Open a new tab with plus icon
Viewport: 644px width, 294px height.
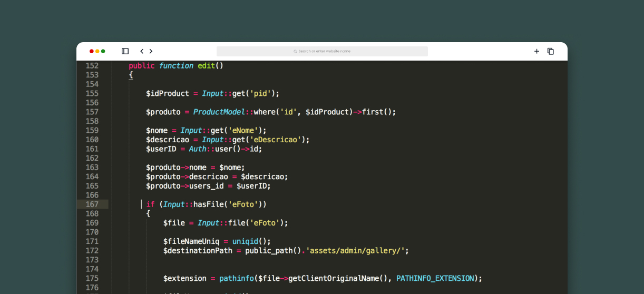coord(536,51)
